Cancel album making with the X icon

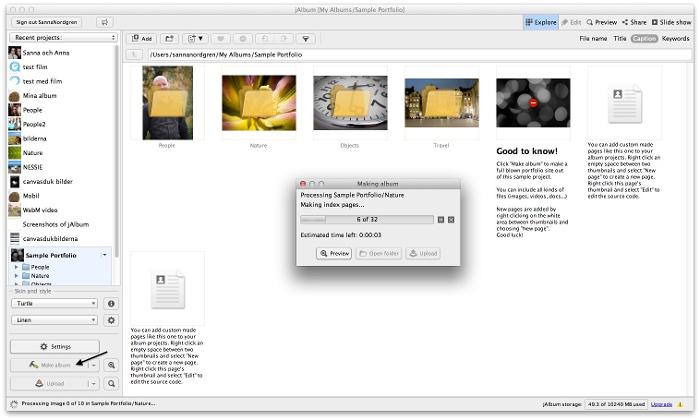(451, 219)
